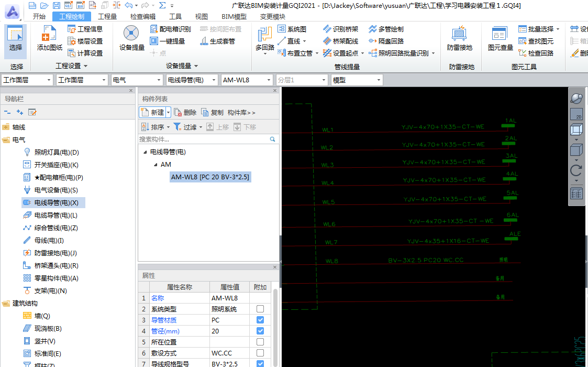Toggle 系统类型 附加 checkbox
The image size is (588, 367).
click(260, 309)
